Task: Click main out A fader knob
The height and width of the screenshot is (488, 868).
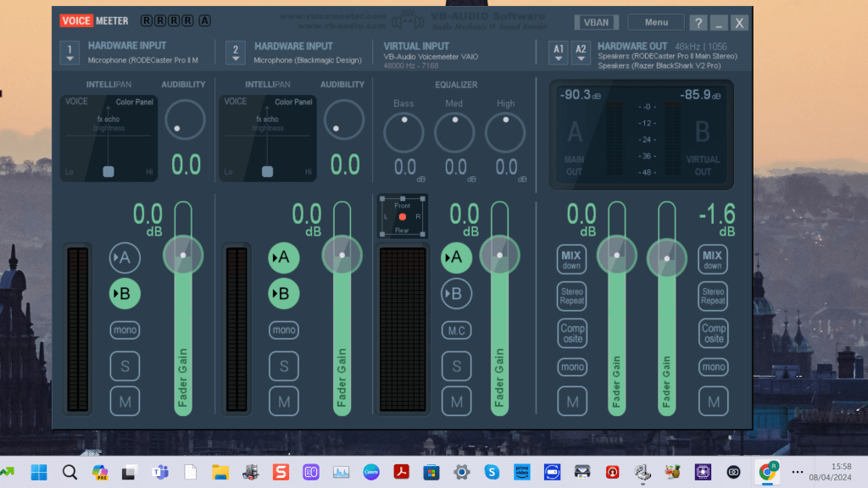Action: [x=617, y=255]
